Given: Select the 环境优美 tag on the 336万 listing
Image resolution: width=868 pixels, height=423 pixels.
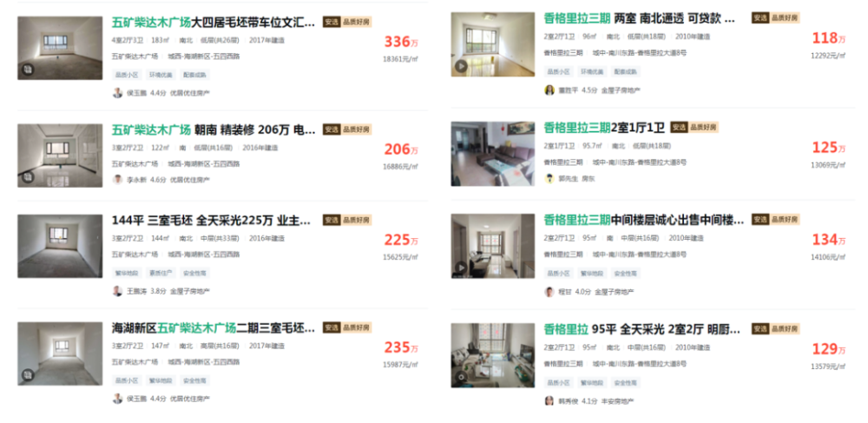Looking at the screenshot, I should pyautogui.click(x=161, y=75).
